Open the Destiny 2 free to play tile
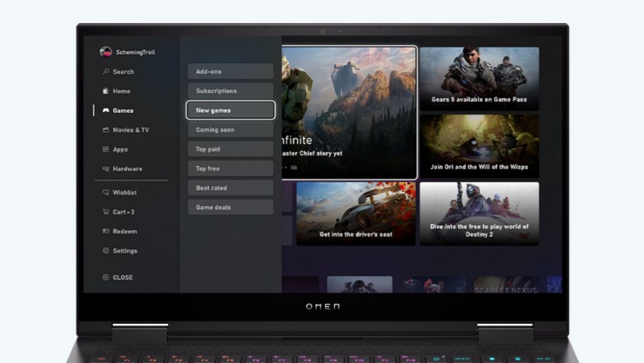The height and width of the screenshot is (363, 644). (x=479, y=213)
